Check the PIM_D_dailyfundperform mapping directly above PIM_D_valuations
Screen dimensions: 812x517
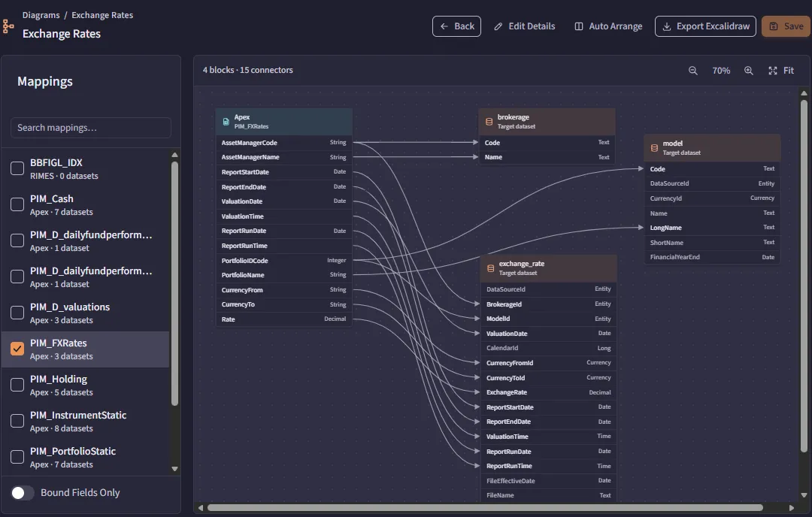tap(17, 277)
